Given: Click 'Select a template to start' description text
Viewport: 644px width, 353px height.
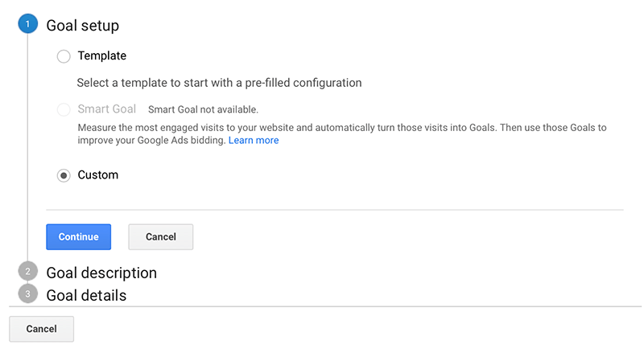Looking at the screenshot, I should 219,82.
